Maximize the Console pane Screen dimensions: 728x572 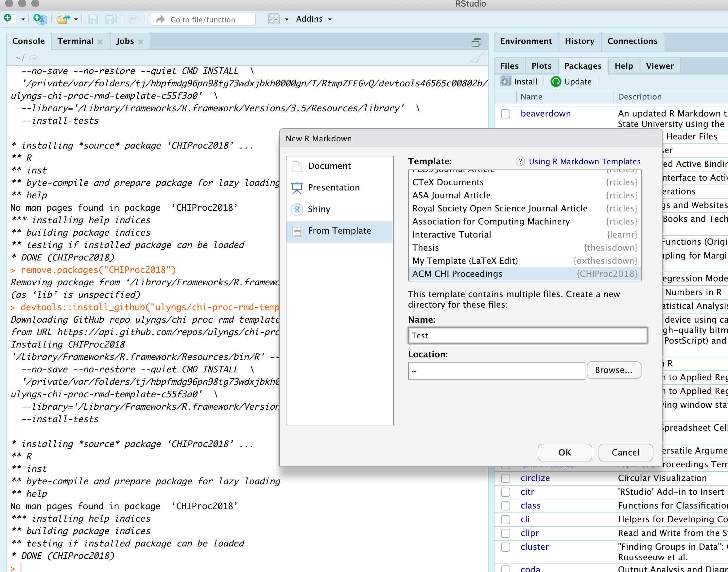[476, 42]
